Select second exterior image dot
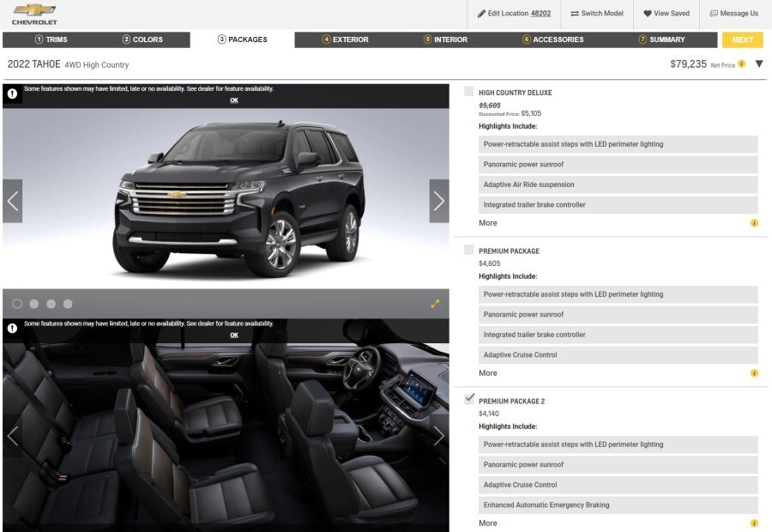Viewport: 772px width, 532px height. [34, 304]
